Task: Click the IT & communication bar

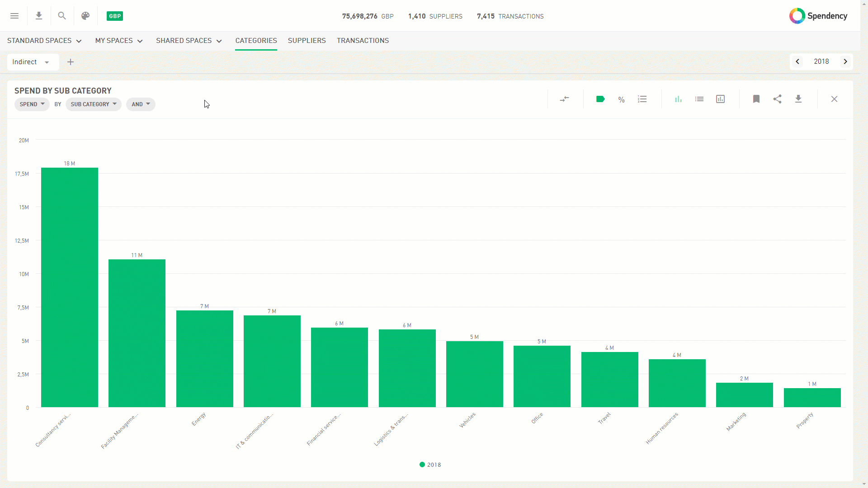Action: click(272, 361)
